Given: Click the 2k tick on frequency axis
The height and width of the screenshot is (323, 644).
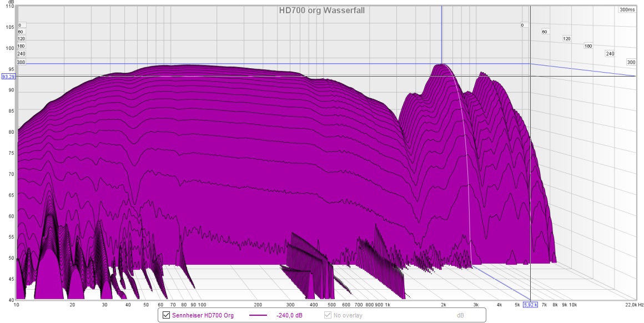Looking at the screenshot, I should point(443,305).
